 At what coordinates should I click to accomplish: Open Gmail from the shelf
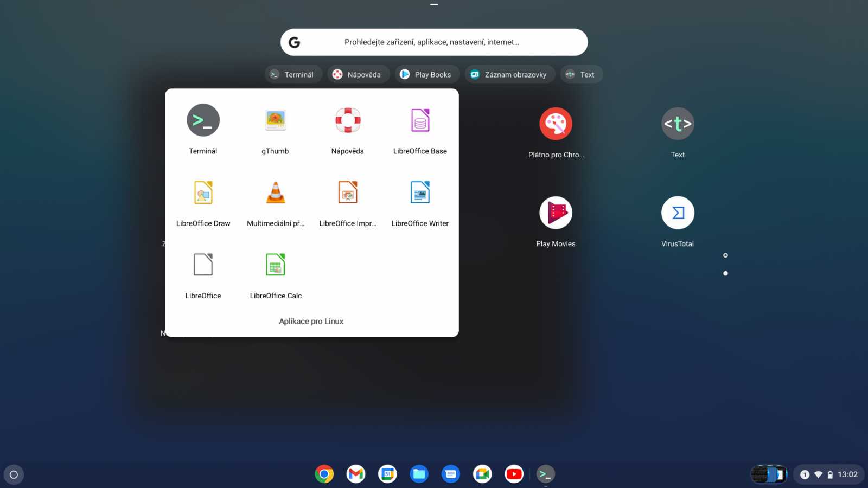pyautogui.click(x=356, y=474)
